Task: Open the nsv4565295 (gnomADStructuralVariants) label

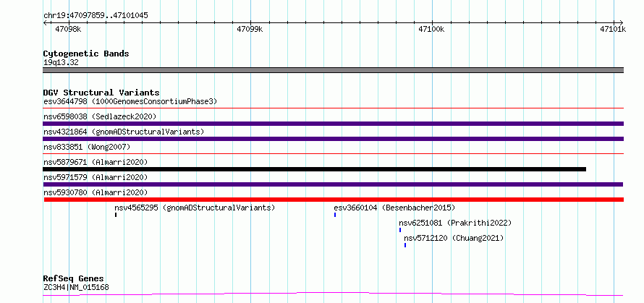Action: coord(195,208)
